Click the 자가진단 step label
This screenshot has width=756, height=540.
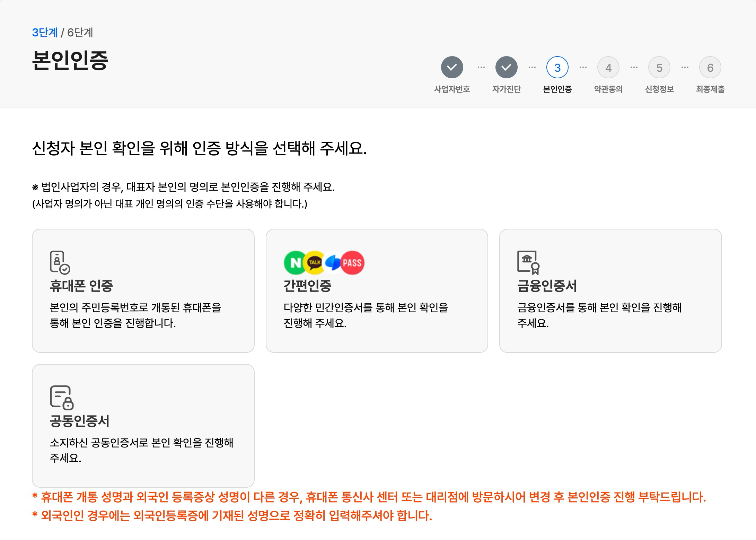(506, 89)
